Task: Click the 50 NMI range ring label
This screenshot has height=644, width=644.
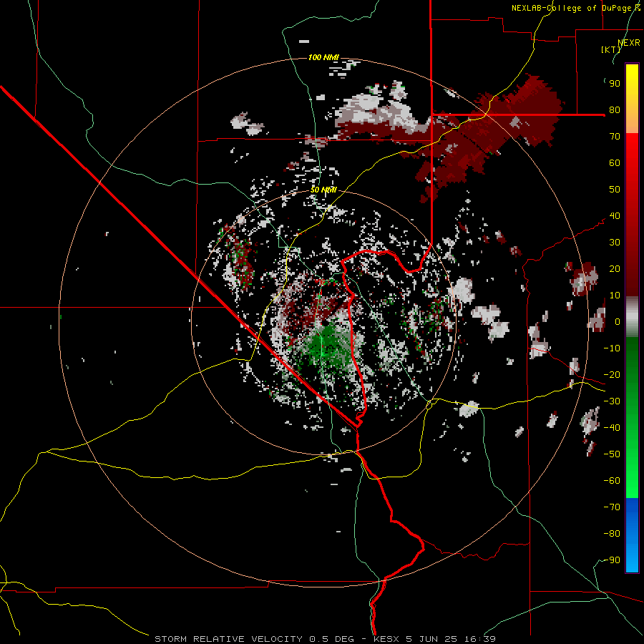Action: pos(323,190)
